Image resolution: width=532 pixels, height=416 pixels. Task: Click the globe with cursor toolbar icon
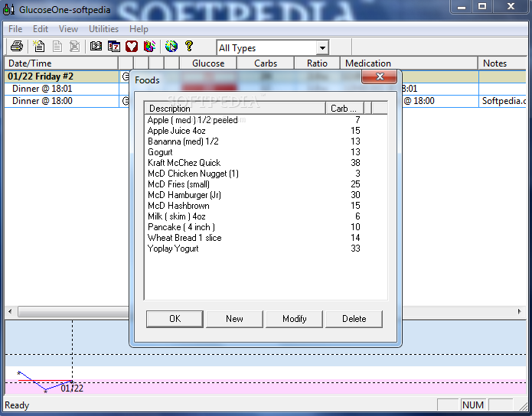point(171,46)
